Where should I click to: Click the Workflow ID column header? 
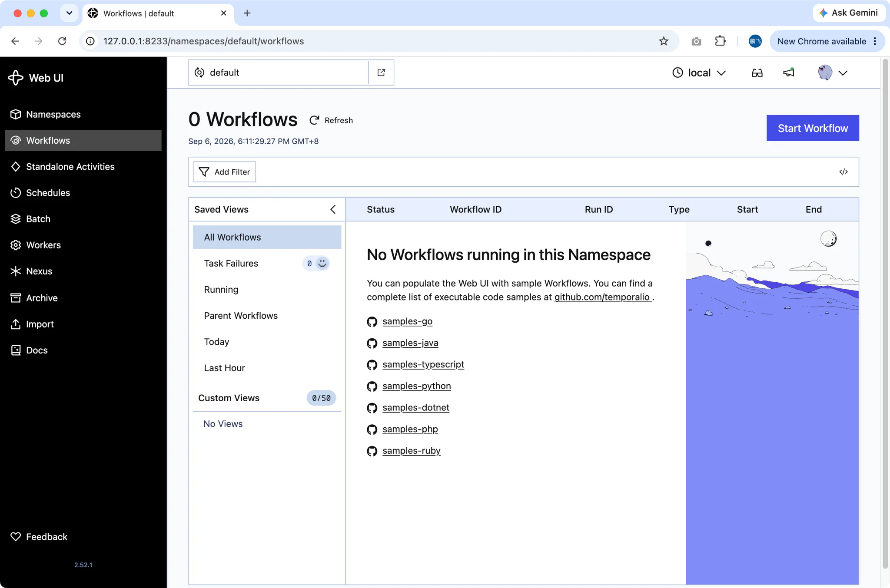475,209
